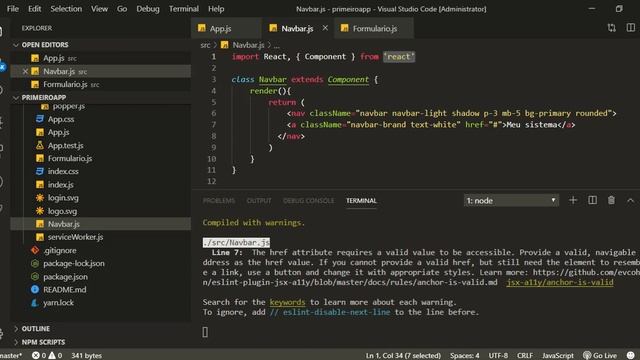Click the feedback smiley icon in status bar
The height and width of the screenshot is (360, 640).
click(631, 355)
